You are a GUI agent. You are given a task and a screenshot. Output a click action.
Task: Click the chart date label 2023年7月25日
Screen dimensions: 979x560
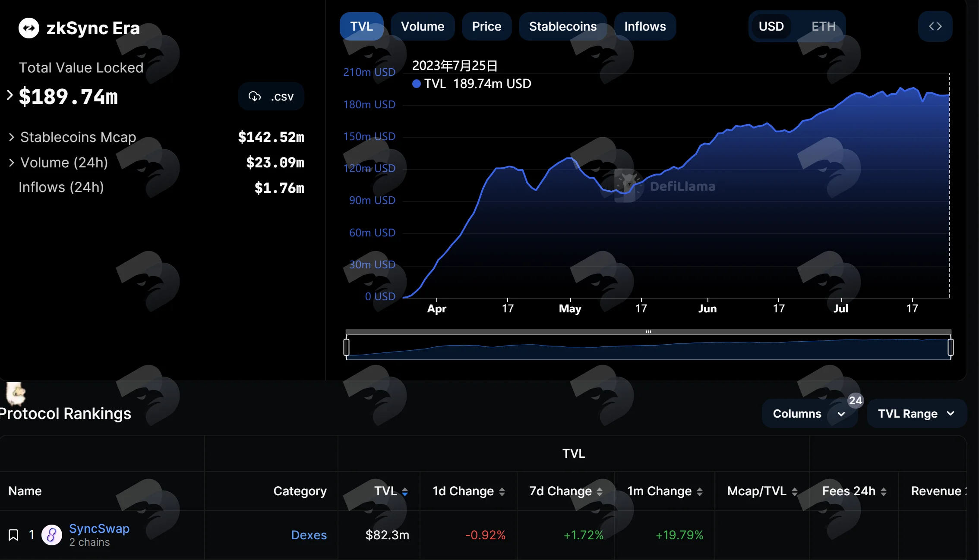click(455, 66)
